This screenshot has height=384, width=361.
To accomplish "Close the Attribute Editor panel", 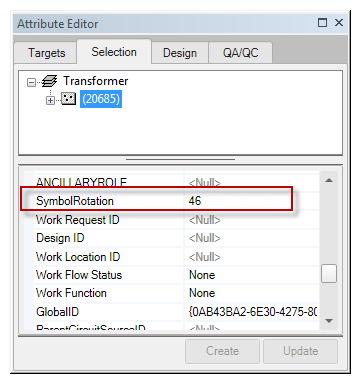I will [x=339, y=23].
